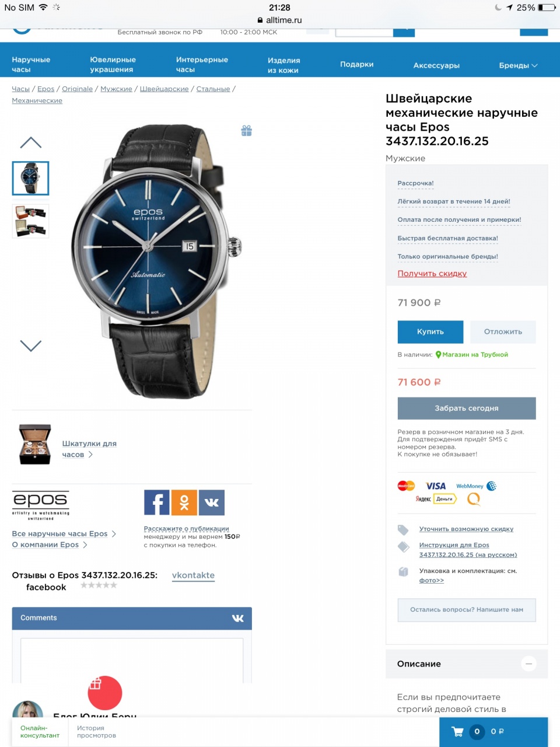Click the gift icon above the watch image
The width and height of the screenshot is (560, 747).
tap(247, 131)
